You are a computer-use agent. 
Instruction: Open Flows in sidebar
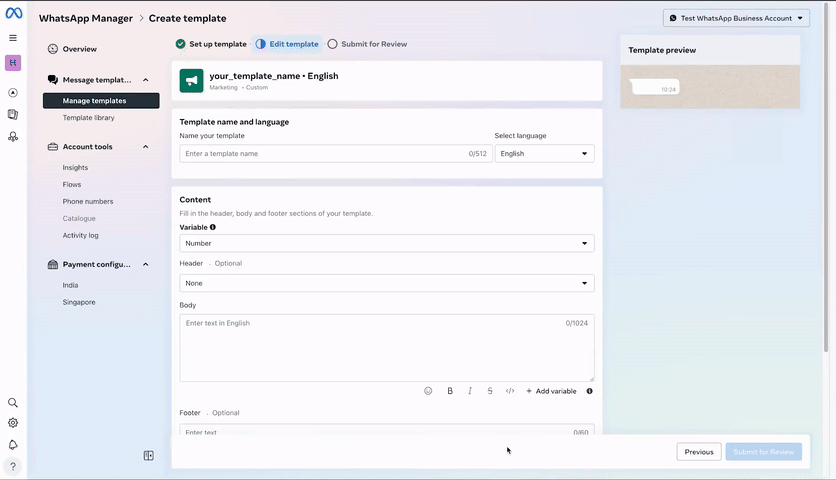click(72, 185)
